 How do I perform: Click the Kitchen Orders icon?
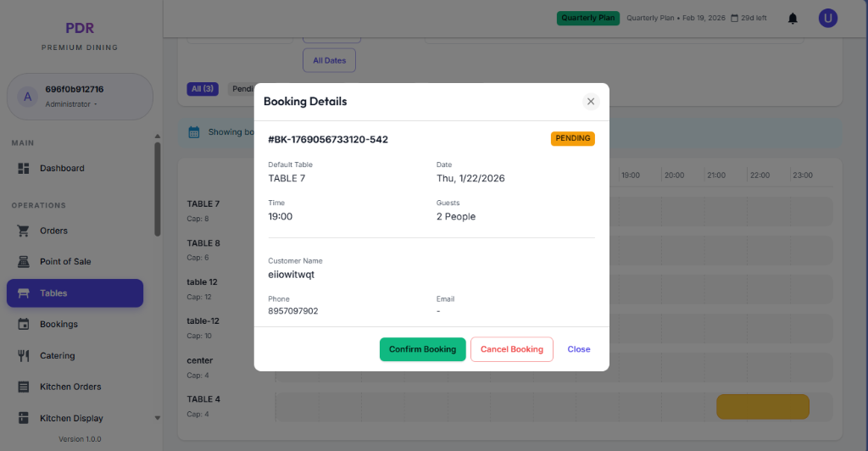coord(24,387)
